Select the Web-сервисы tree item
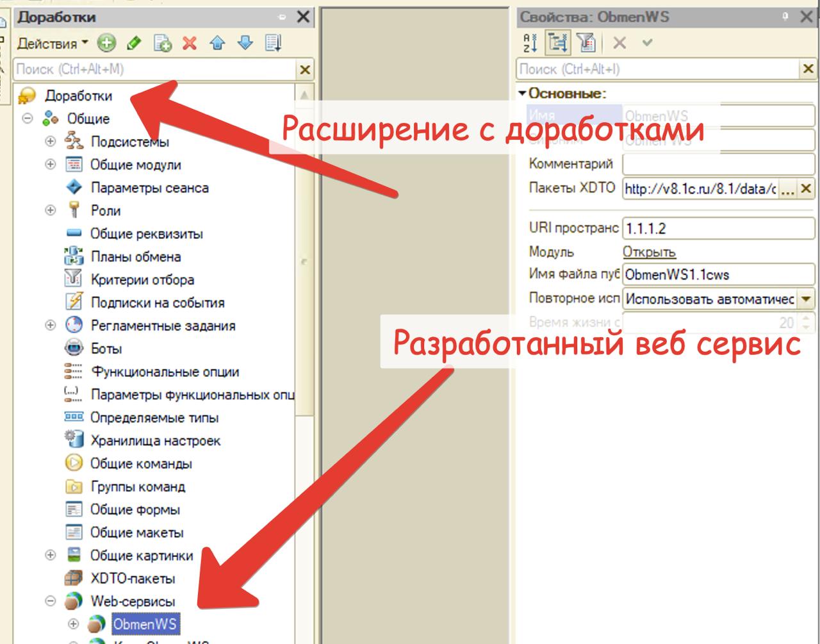The image size is (820, 644). point(133,602)
